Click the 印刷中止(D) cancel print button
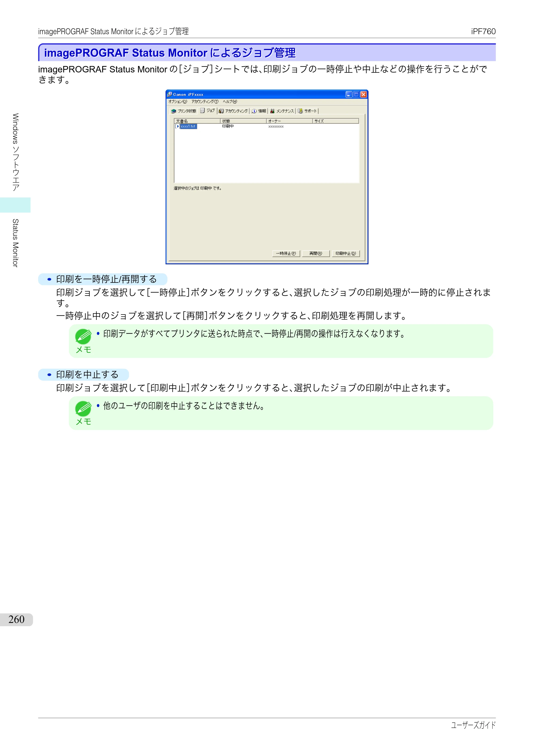Image resolution: width=534 pixels, height=756 pixels. [345, 254]
